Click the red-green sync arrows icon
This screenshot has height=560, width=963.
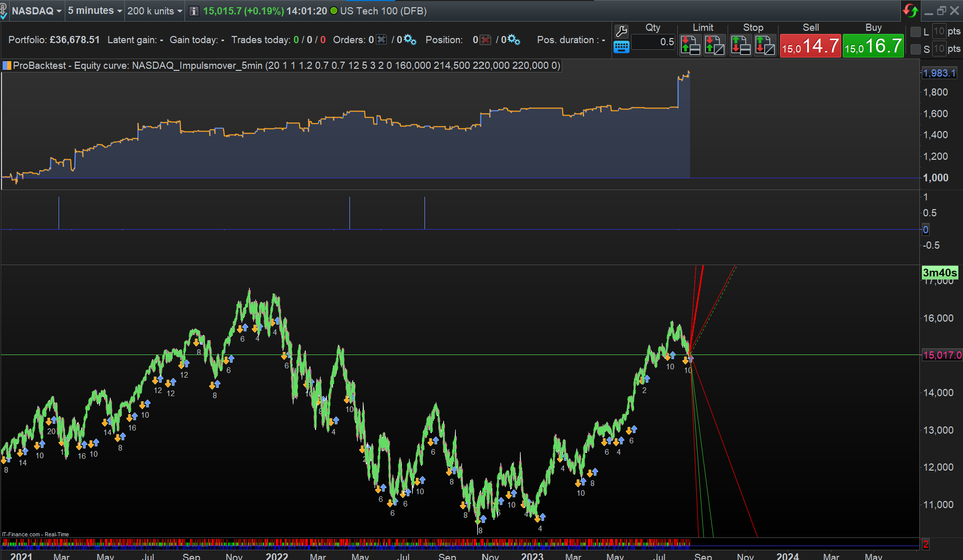(x=910, y=10)
